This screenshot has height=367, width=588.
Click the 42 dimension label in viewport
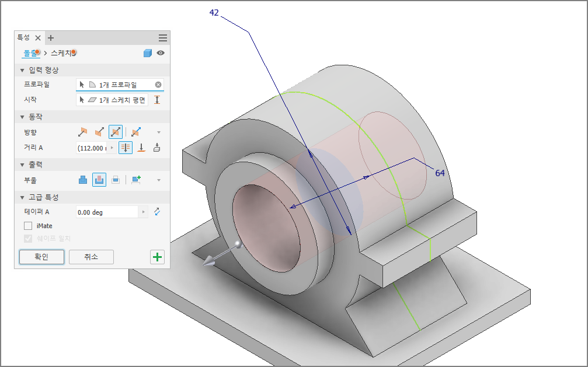tap(214, 13)
